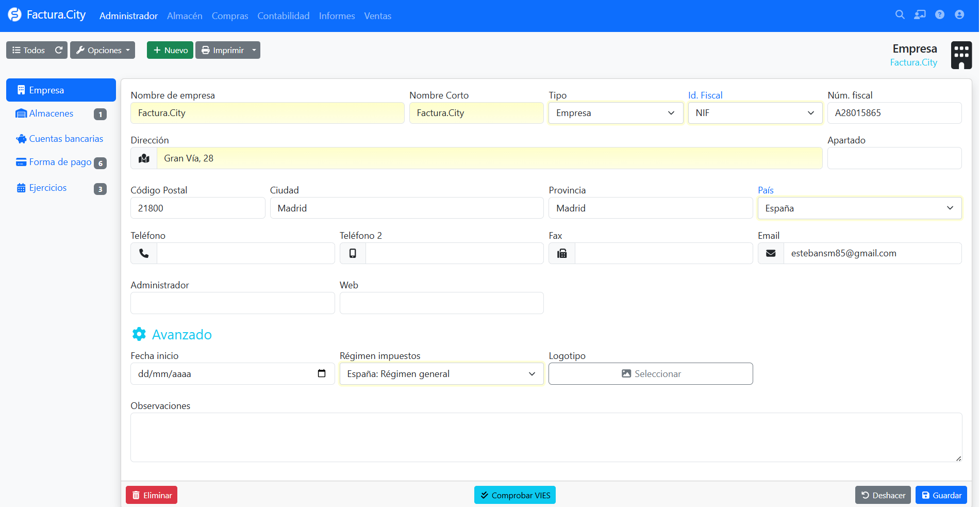
Task: Click the Forma de pago card icon
Action: [x=21, y=162]
